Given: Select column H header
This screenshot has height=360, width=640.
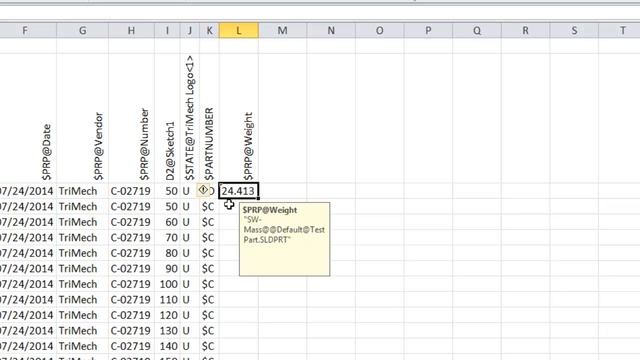Looking at the screenshot, I should coord(131,31).
